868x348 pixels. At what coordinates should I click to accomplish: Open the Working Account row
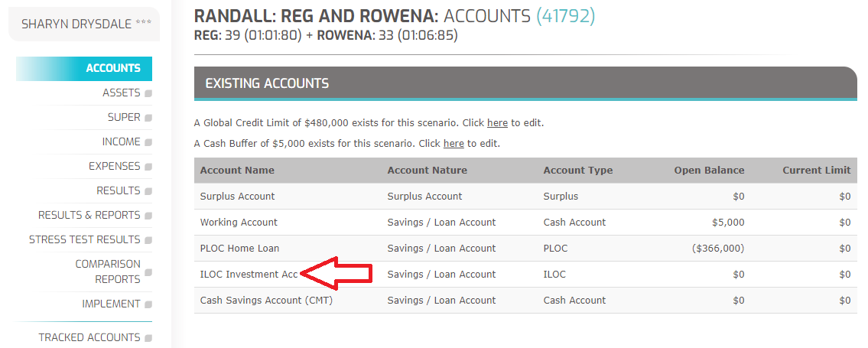coord(239,222)
